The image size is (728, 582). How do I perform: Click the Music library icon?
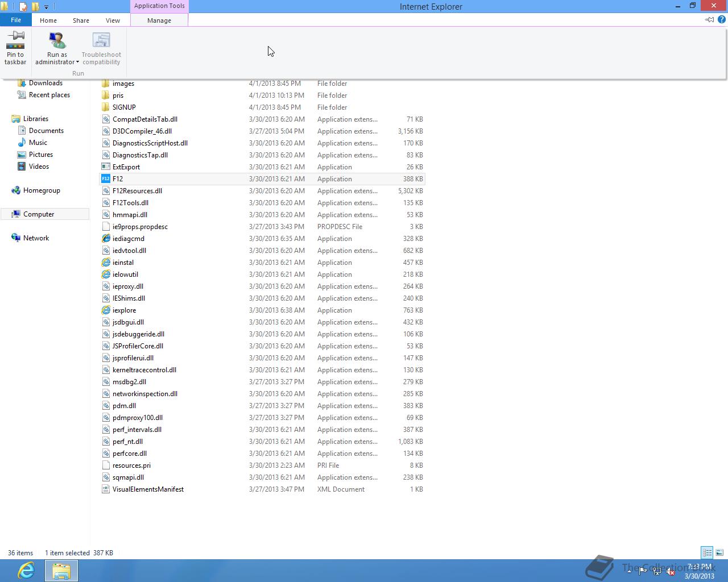coord(22,143)
